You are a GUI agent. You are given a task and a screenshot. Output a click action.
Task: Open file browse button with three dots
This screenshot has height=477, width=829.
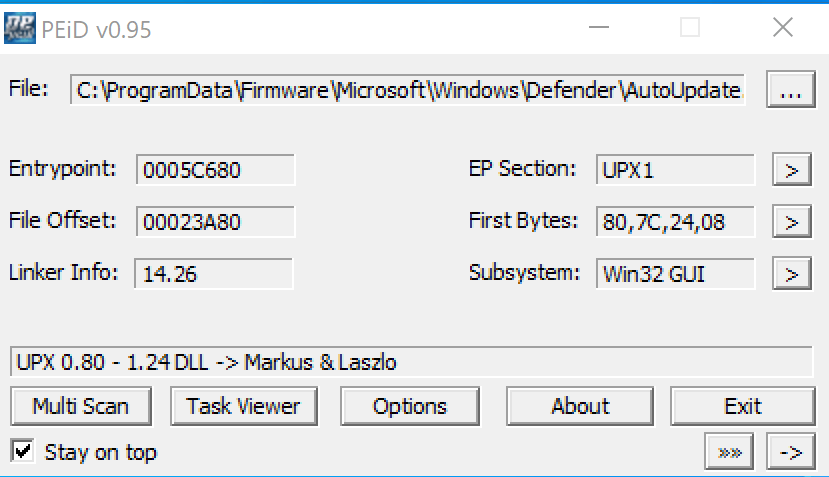click(x=790, y=90)
